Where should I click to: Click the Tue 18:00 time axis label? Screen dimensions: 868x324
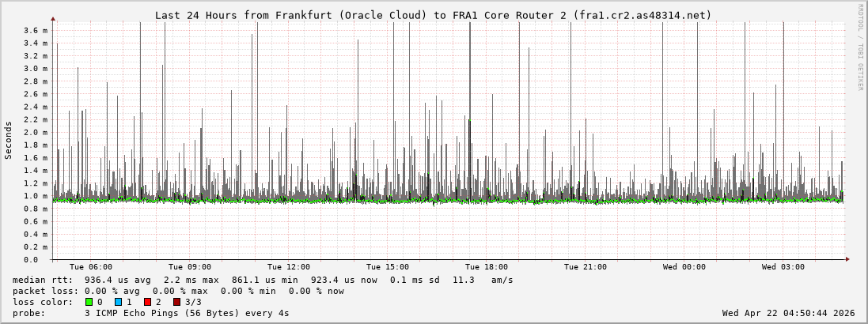point(487,267)
